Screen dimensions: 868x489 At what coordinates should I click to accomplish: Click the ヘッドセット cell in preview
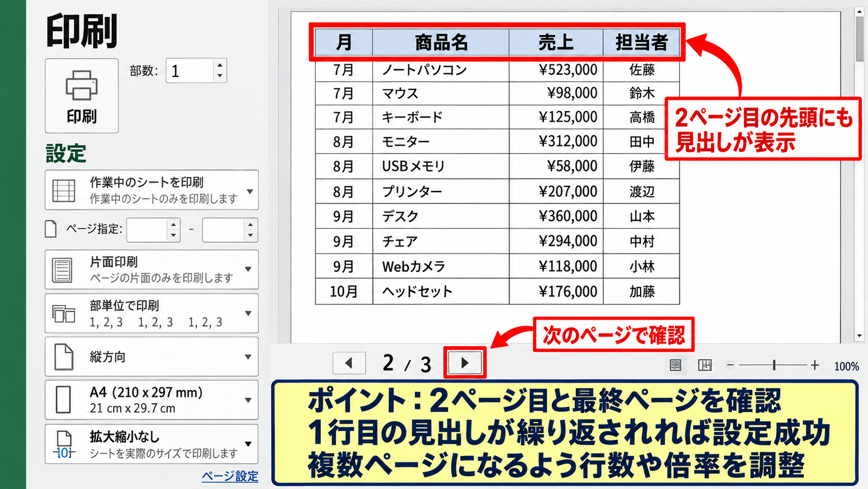[x=441, y=292]
